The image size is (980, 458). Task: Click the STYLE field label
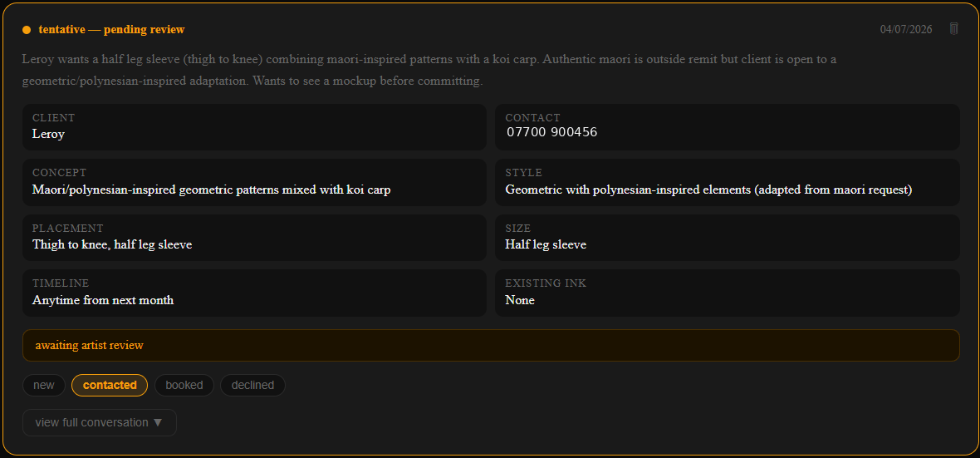(524, 173)
